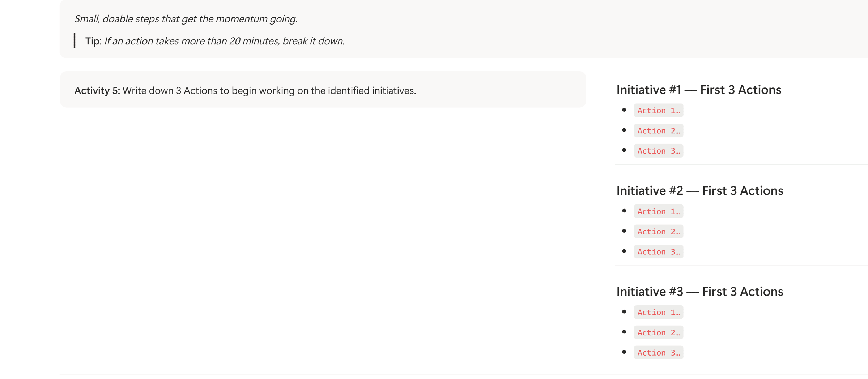
Task: Place cursor in the Tip quote line
Action: [x=224, y=41]
